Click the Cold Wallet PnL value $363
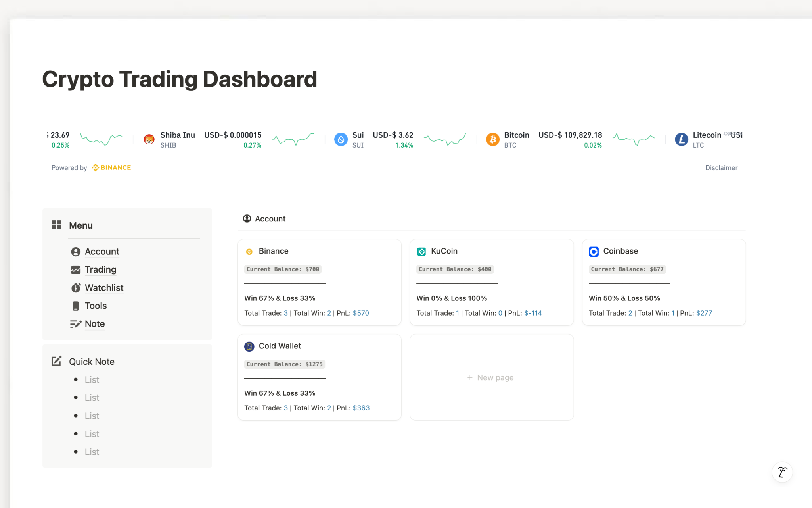812x508 pixels. click(x=361, y=408)
